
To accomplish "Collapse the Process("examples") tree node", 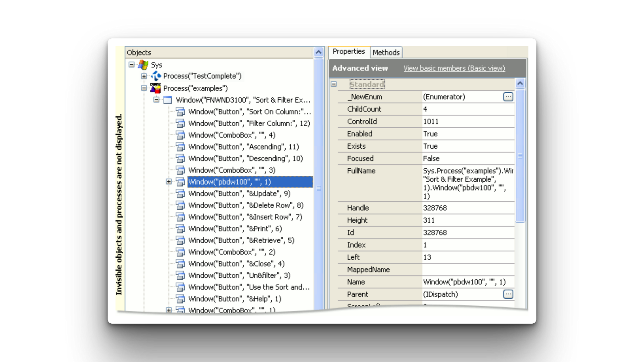I will pyautogui.click(x=144, y=88).
